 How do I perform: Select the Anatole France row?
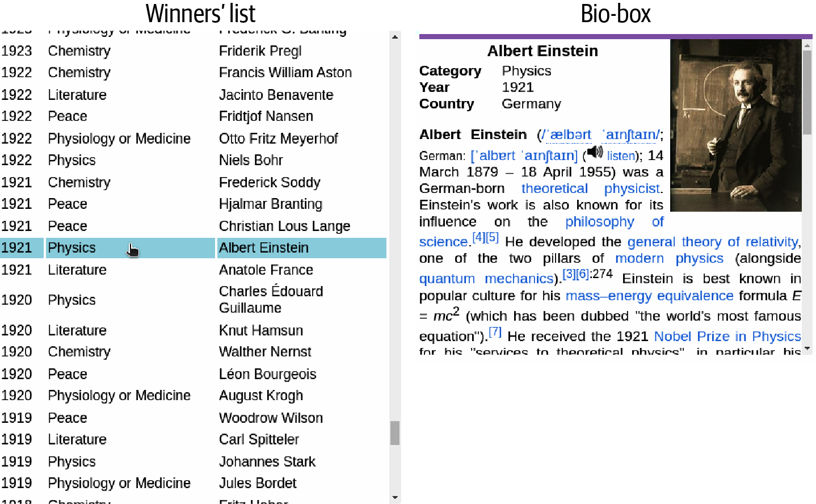coord(266,270)
